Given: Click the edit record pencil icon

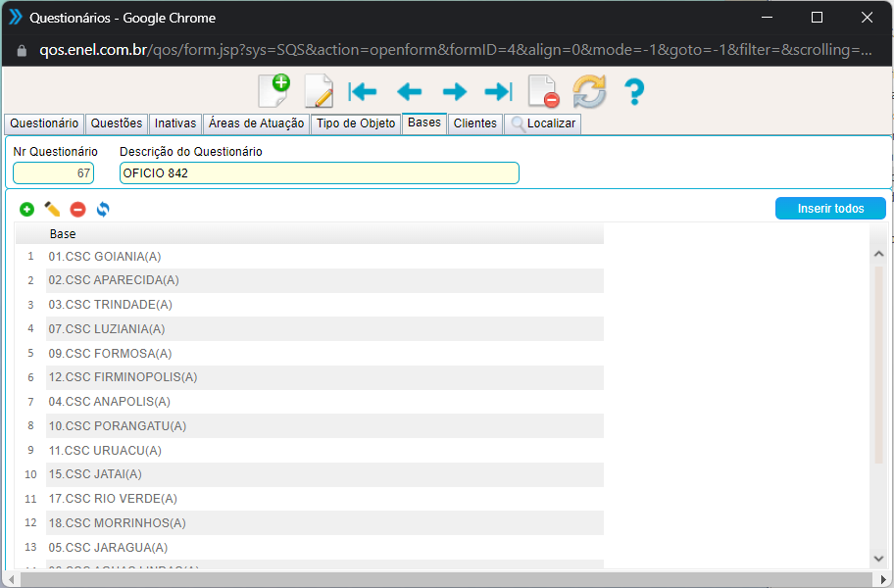Looking at the screenshot, I should pos(319,91).
